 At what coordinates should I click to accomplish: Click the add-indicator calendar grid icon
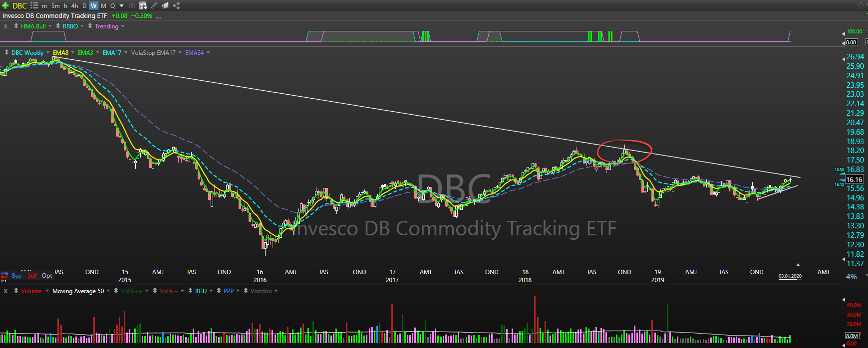pyautogui.click(x=143, y=5)
